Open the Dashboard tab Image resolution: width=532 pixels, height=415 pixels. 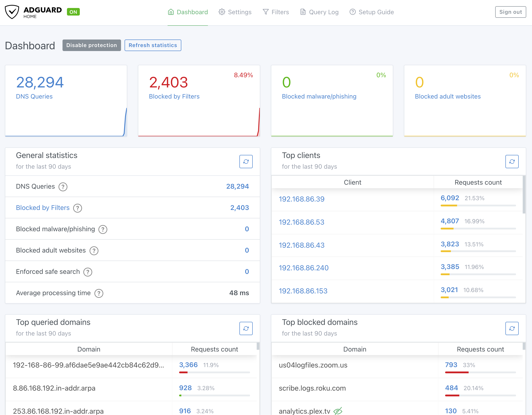[188, 12]
